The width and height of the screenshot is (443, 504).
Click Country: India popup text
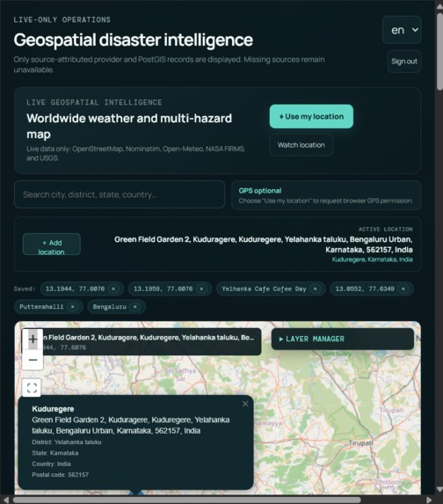point(51,464)
